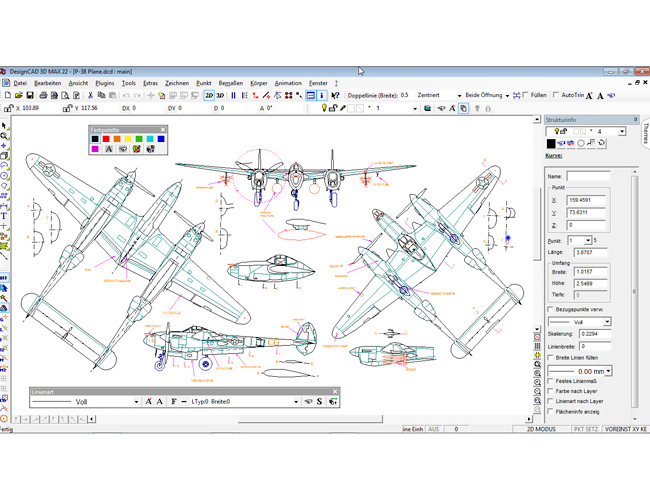Click the context help arrow with question mark
The height and width of the screenshot is (500, 650).
pos(335,95)
